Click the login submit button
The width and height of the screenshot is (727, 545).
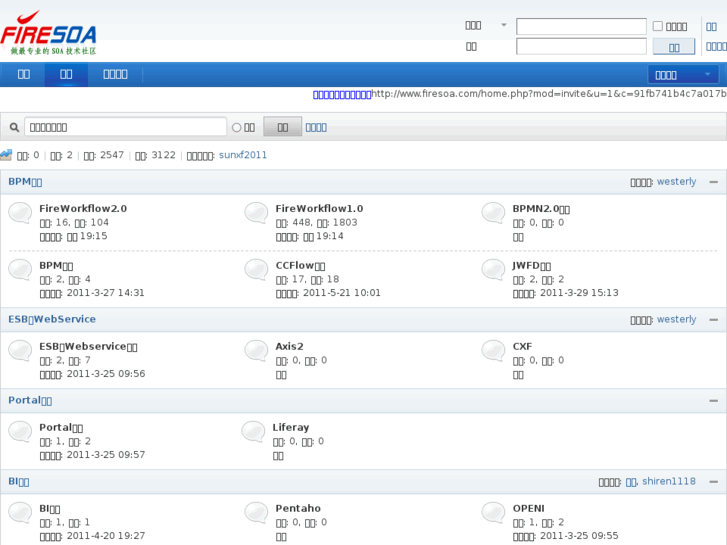[x=674, y=47]
